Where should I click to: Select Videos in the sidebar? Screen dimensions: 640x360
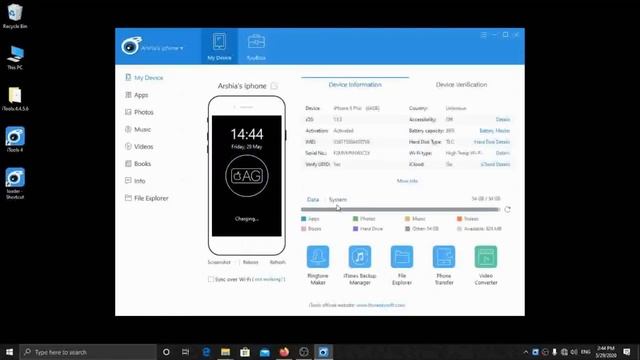[x=139, y=147]
